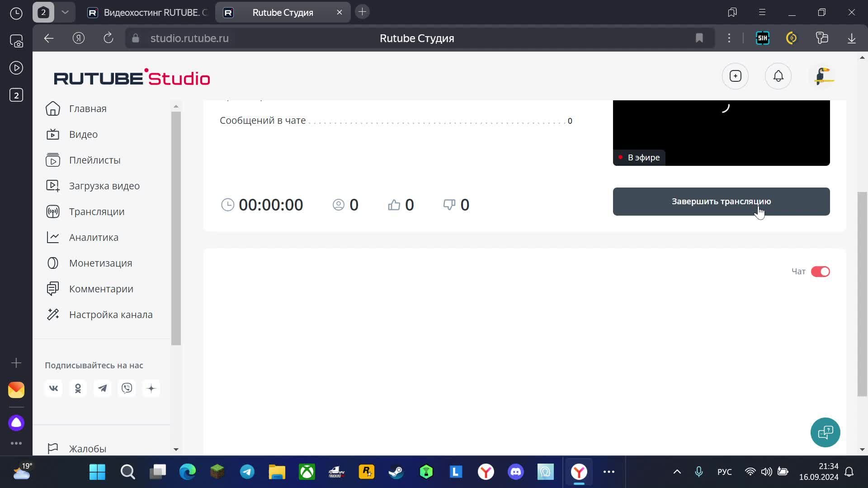The image size is (868, 488).
Task: Click the Odnoklassniki social icon
Action: tap(78, 388)
